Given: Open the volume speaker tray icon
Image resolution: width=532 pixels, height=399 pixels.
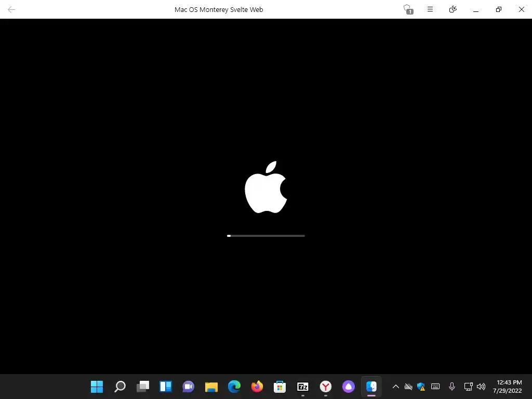Looking at the screenshot, I should pos(481,387).
